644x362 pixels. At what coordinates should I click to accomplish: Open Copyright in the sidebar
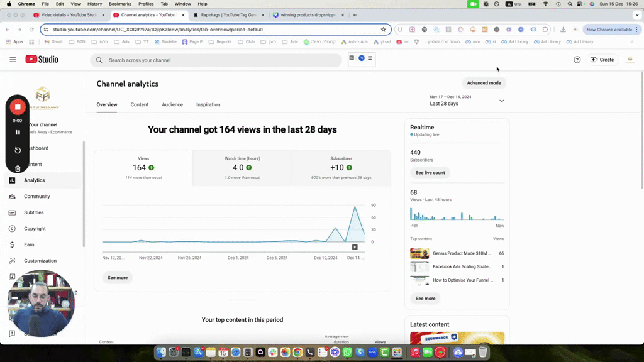tap(43, 229)
